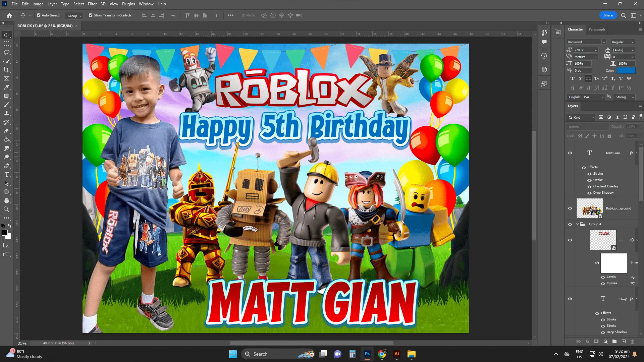Open the Filter menu
644x362 pixels.
coord(92,4)
